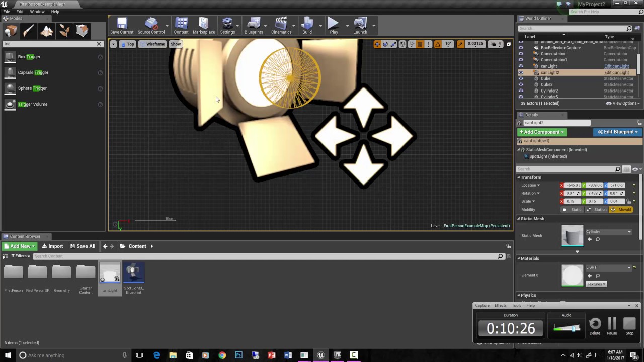Select the Foliage mode icon
644x362 pixels.
click(64, 31)
